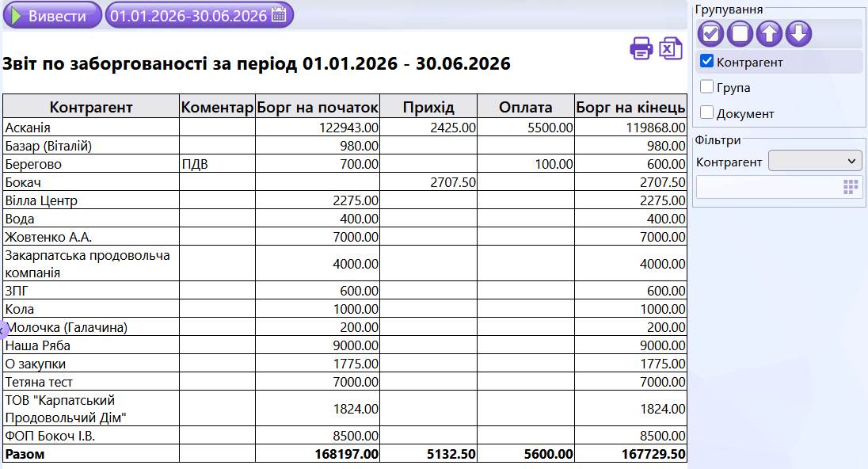Click the Прихід column header
The width and height of the screenshot is (868, 469).
[x=428, y=106]
